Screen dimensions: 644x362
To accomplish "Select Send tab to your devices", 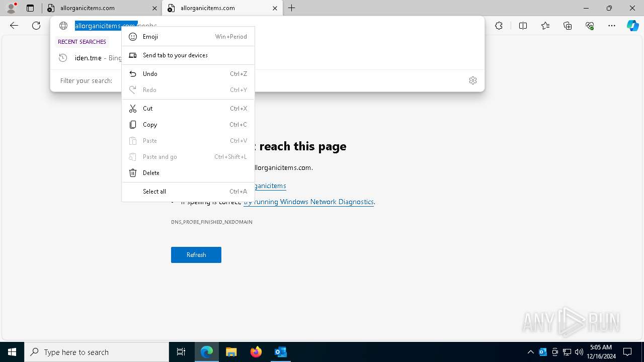I will (188, 55).
